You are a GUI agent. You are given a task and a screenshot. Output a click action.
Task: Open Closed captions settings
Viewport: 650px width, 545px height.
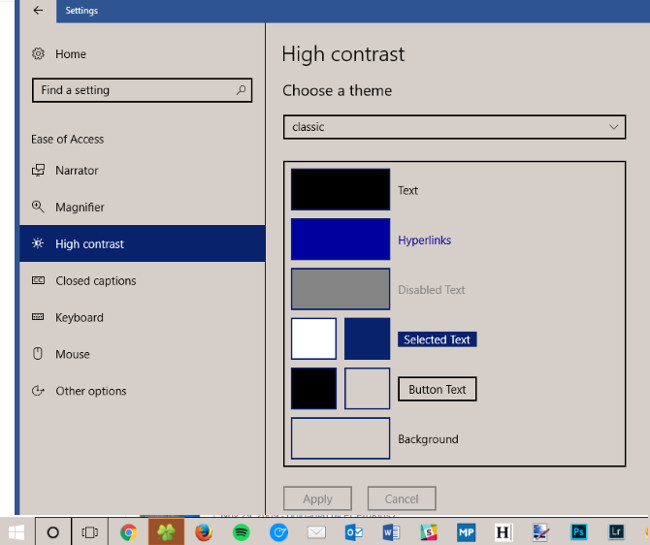click(95, 281)
